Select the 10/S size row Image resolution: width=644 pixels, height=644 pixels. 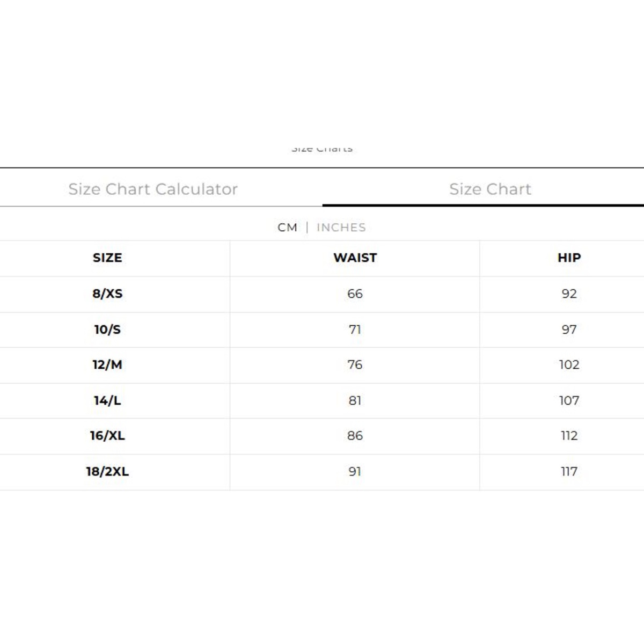[x=322, y=330]
